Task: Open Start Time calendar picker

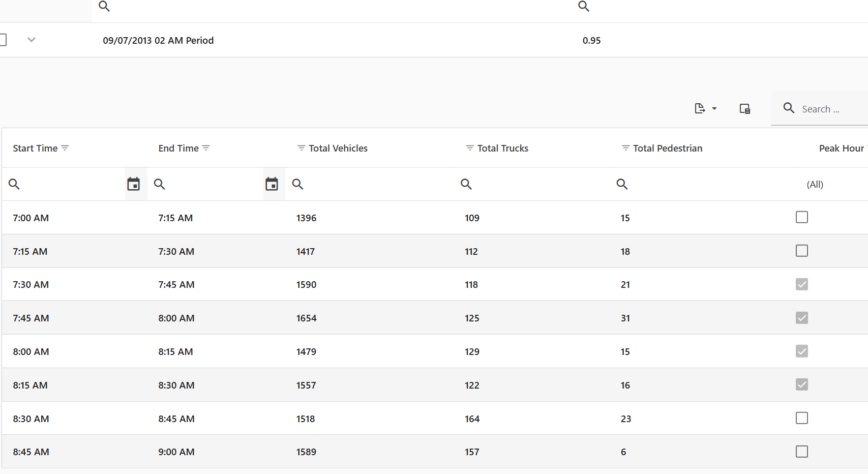Action: [134, 184]
